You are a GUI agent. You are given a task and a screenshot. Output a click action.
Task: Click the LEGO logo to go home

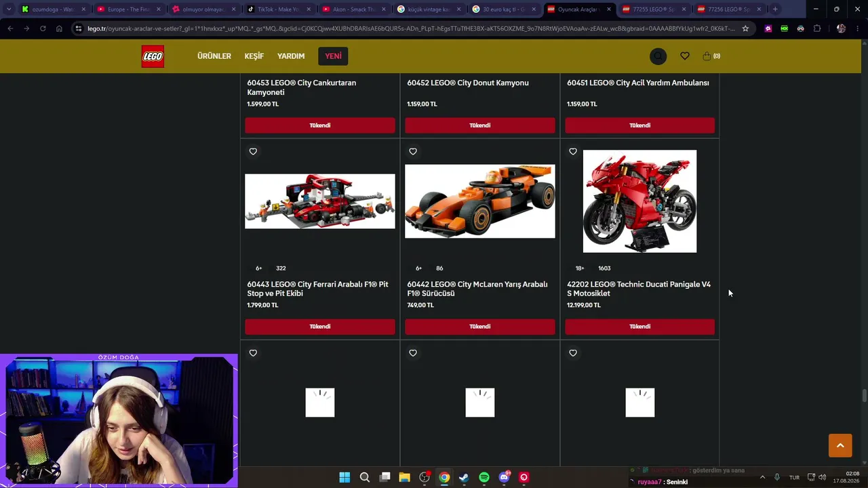[153, 56]
